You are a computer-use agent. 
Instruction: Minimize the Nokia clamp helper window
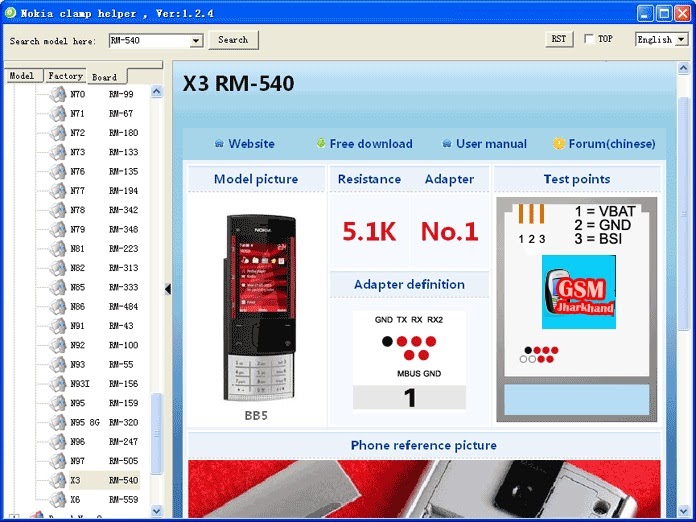pyautogui.click(x=645, y=13)
